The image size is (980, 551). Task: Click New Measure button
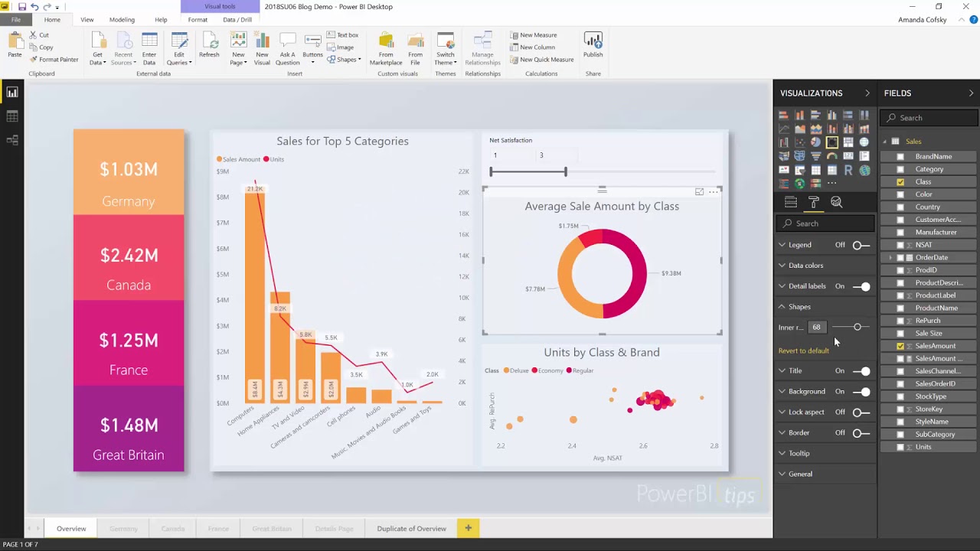[x=533, y=35]
